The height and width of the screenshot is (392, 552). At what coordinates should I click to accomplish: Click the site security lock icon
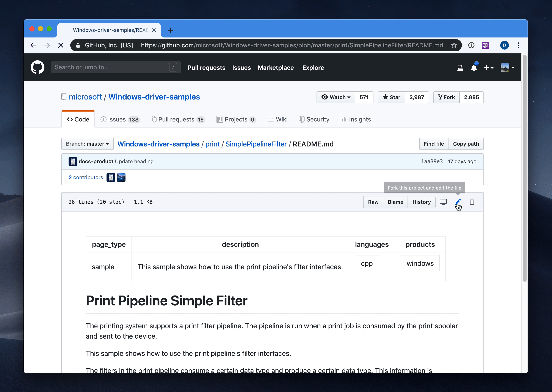click(78, 45)
